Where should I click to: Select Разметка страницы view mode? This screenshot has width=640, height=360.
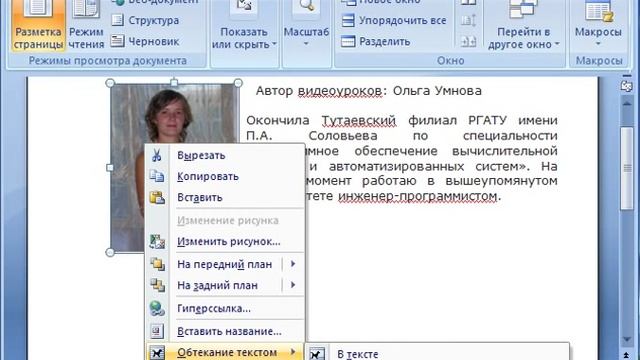coord(38,25)
